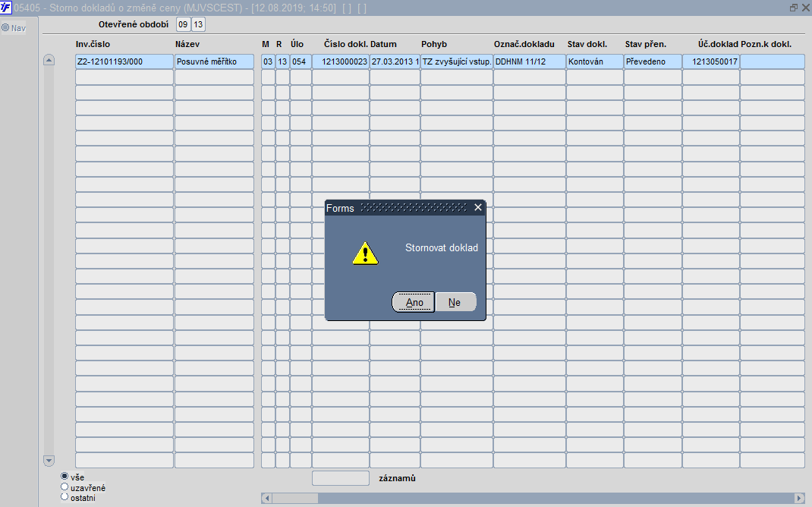Click the Ne button to cancel

click(x=455, y=302)
